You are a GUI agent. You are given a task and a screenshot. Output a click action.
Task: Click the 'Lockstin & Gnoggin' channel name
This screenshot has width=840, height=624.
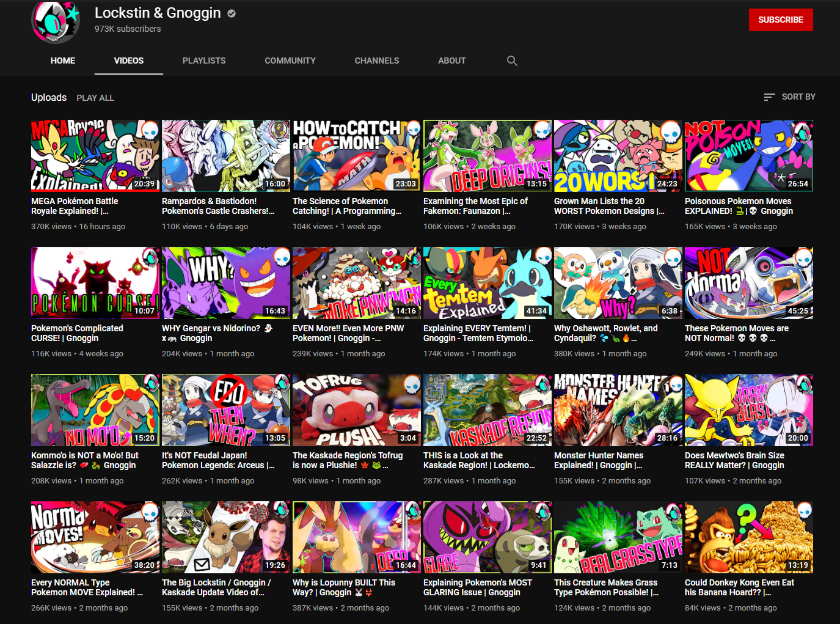[x=158, y=13]
